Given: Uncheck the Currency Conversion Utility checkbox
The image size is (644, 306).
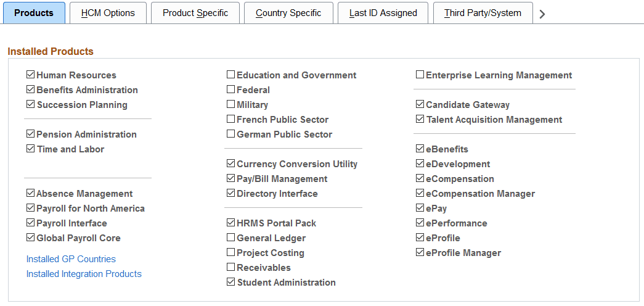Looking at the screenshot, I should tap(230, 163).
